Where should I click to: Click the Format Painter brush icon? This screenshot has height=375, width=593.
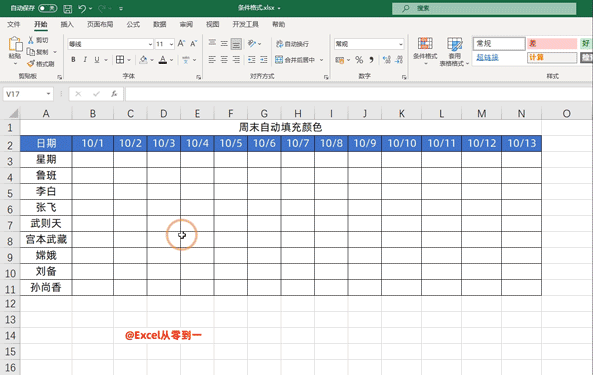[x=31, y=64]
